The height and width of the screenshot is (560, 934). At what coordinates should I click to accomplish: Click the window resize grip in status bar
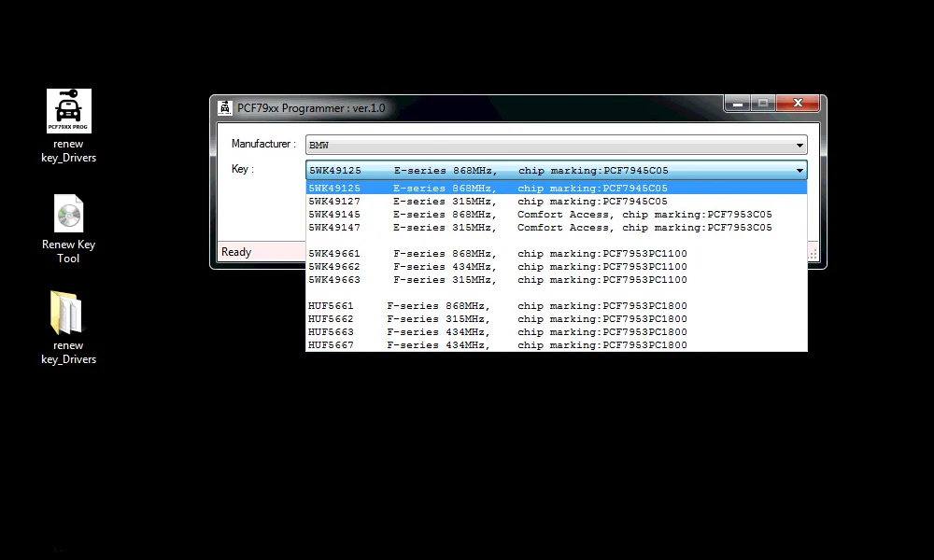tap(814, 254)
